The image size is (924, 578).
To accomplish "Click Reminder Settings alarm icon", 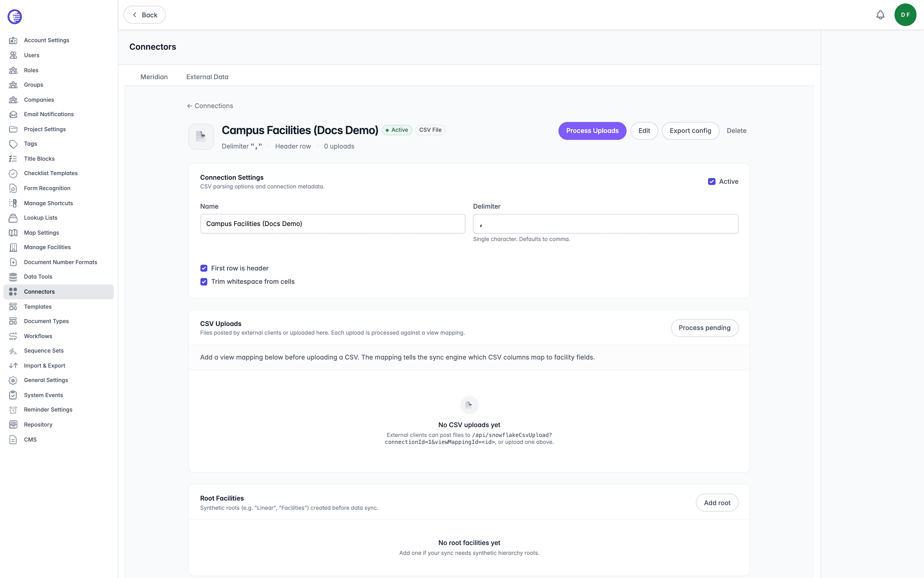I will (13, 410).
